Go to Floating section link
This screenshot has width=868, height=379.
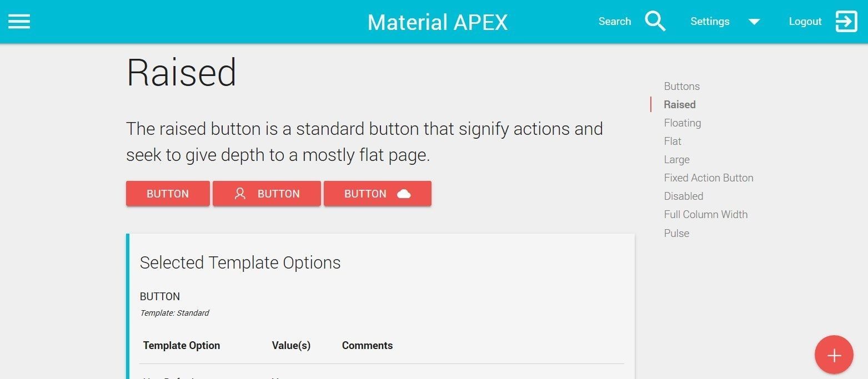tap(682, 123)
